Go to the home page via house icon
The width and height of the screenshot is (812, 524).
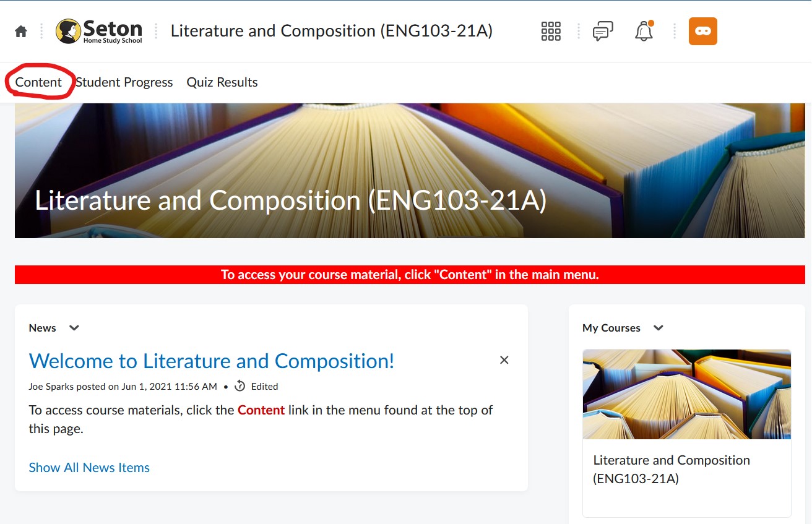click(21, 32)
